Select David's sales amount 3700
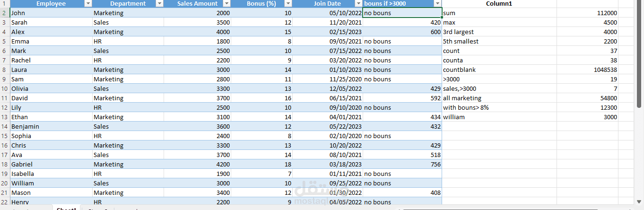The image size is (644, 210). click(x=198, y=98)
